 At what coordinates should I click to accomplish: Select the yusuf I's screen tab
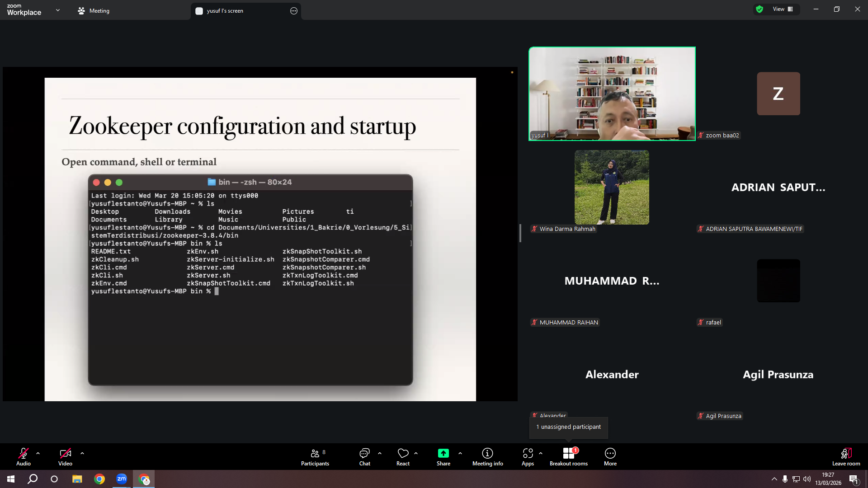coord(246,11)
